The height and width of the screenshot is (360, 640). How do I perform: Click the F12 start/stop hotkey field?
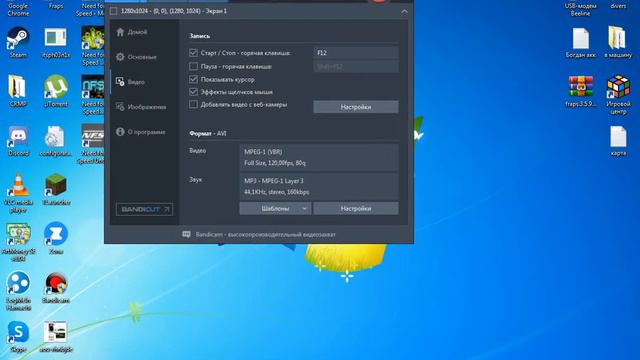pos(356,53)
